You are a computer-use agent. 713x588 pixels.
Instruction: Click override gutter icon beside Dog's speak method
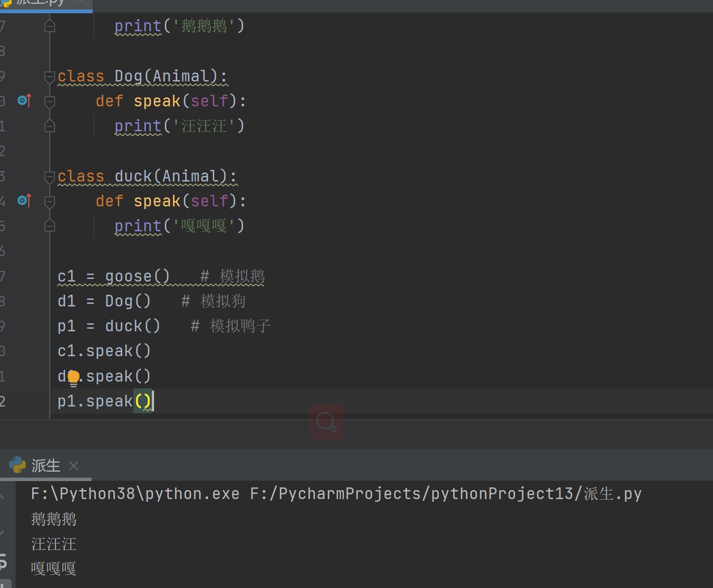(x=24, y=100)
